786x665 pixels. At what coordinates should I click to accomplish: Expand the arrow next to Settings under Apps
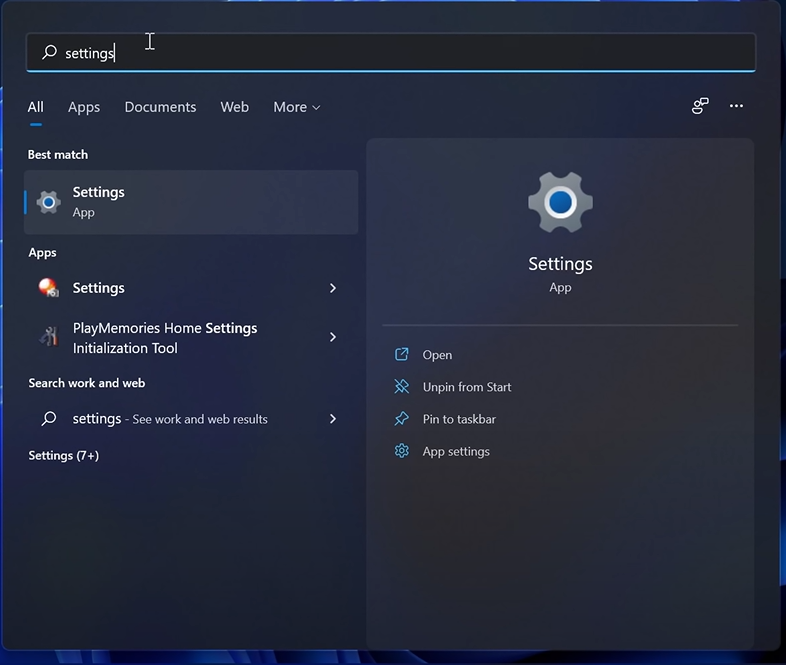click(333, 288)
